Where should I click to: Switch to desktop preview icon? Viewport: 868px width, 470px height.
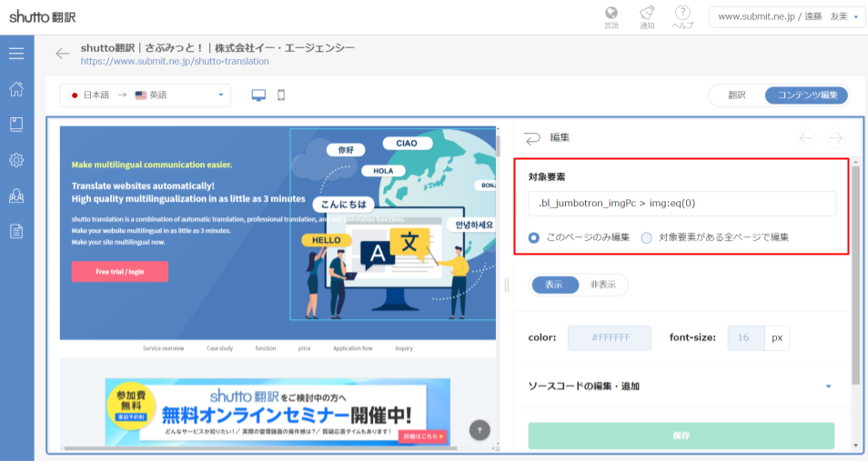258,95
